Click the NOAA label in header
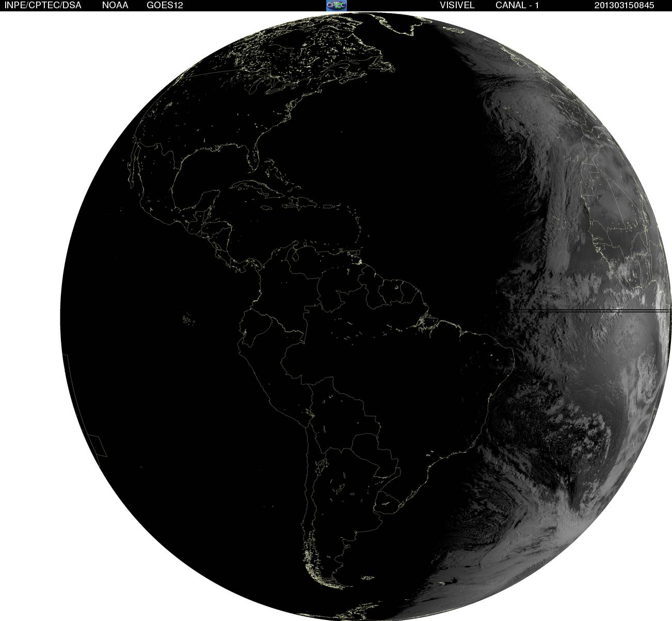The width and height of the screenshot is (672, 621). pyautogui.click(x=115, y=5)
